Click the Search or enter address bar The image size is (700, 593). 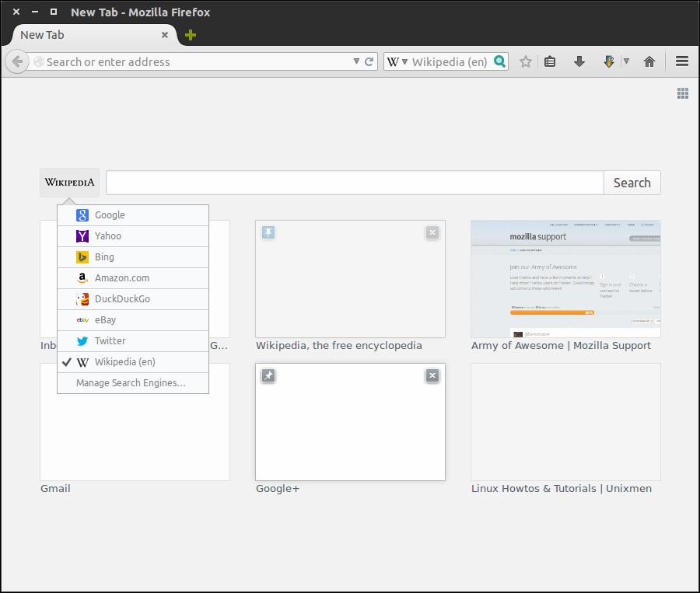coord(192,61)
